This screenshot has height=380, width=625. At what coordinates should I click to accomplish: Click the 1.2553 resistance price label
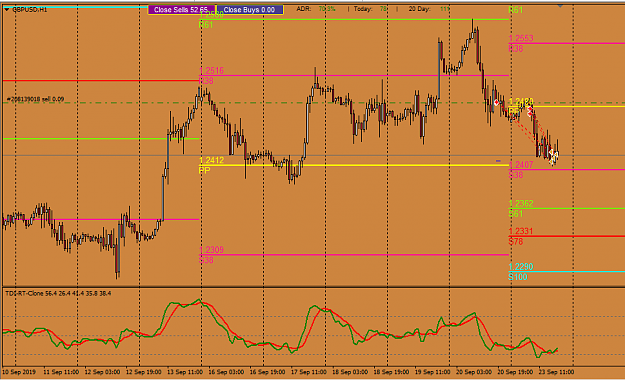coord(521,38)
